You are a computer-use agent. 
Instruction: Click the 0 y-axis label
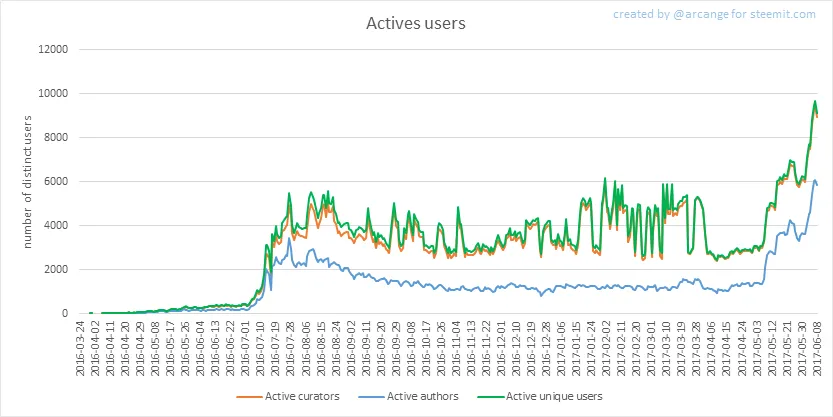pos(66,314)
